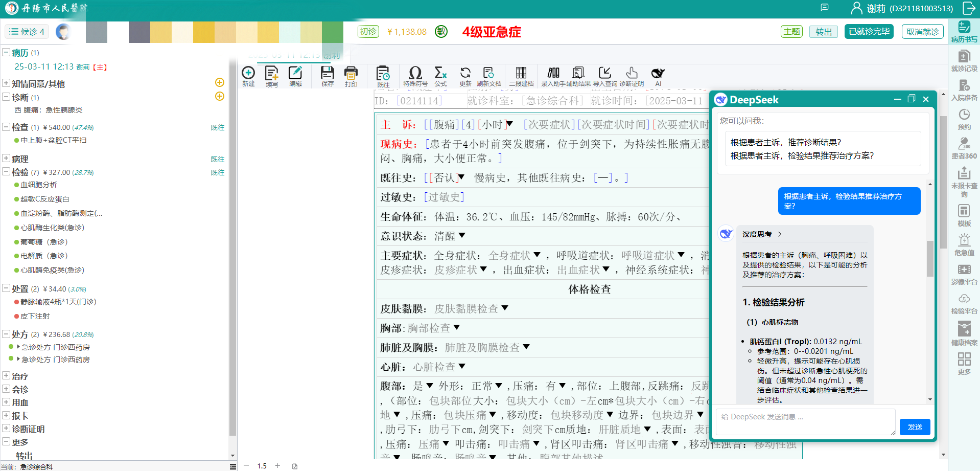Click the 发送 send button in DeepSeek

[x=915, y=427]
